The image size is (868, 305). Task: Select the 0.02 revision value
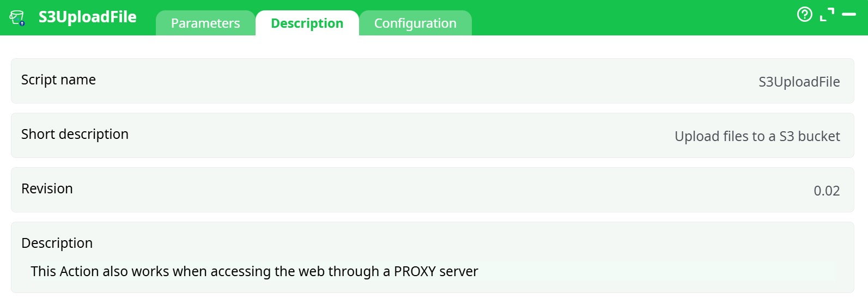click(x=827, y=191)
